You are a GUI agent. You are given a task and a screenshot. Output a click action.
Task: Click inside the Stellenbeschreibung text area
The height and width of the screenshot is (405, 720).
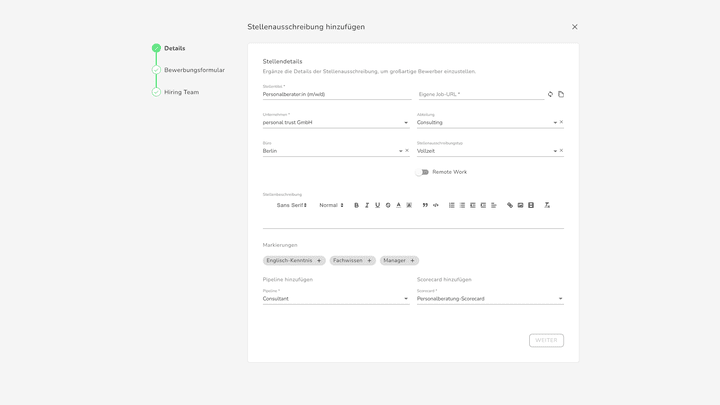tap(413, 220)
